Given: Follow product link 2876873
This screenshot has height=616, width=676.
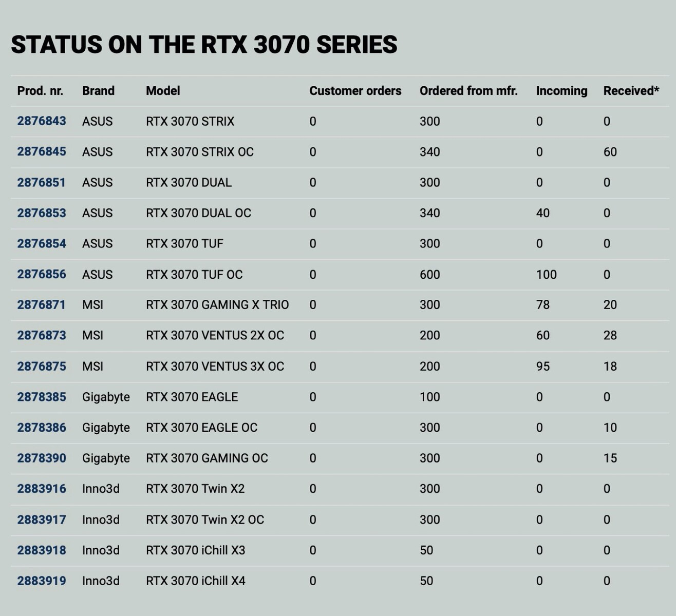Looking at the screenshot, I should [x=42, y=336].
